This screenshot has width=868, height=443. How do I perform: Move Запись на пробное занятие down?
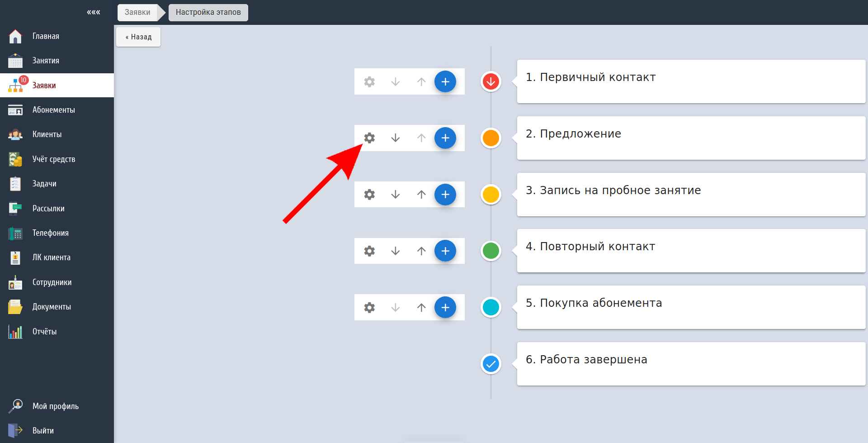396,195
